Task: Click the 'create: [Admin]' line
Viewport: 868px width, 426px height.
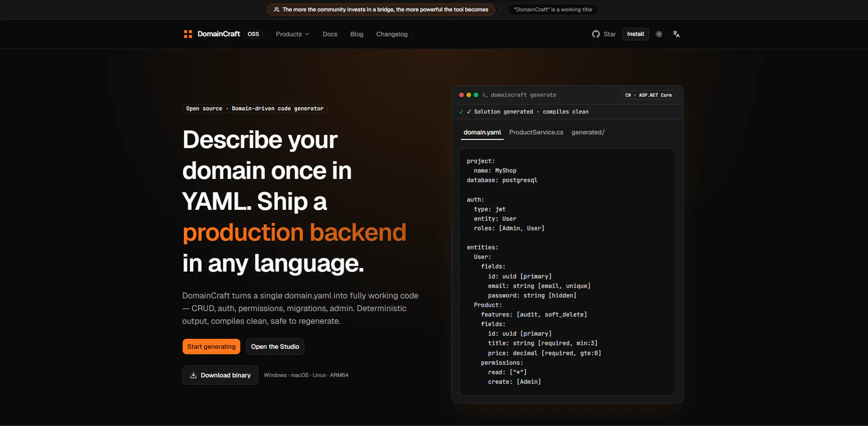Action: (515, 382)
